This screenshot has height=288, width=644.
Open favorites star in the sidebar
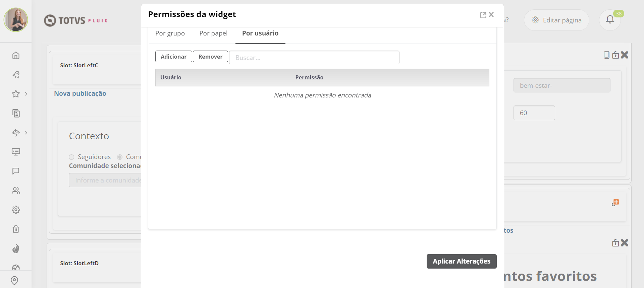(16, 94)
